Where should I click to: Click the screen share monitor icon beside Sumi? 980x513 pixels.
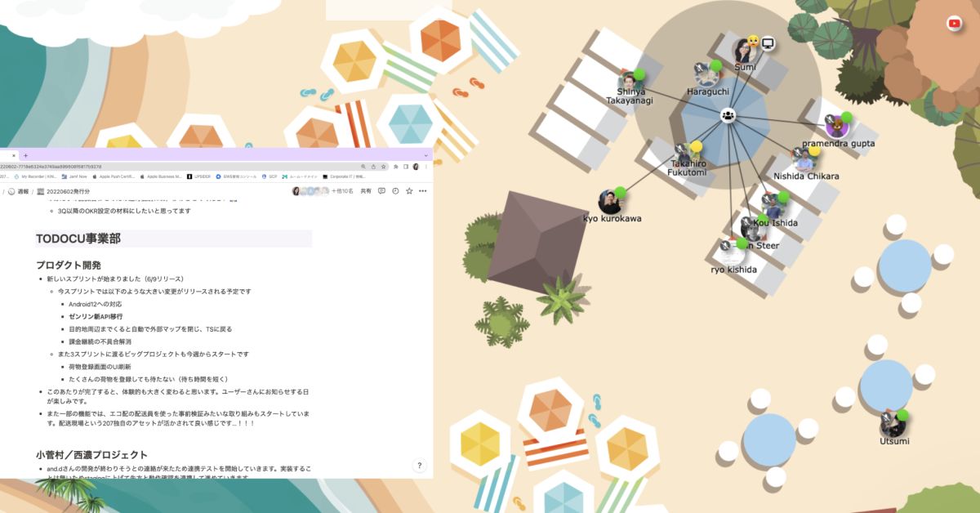coord(768,43)
